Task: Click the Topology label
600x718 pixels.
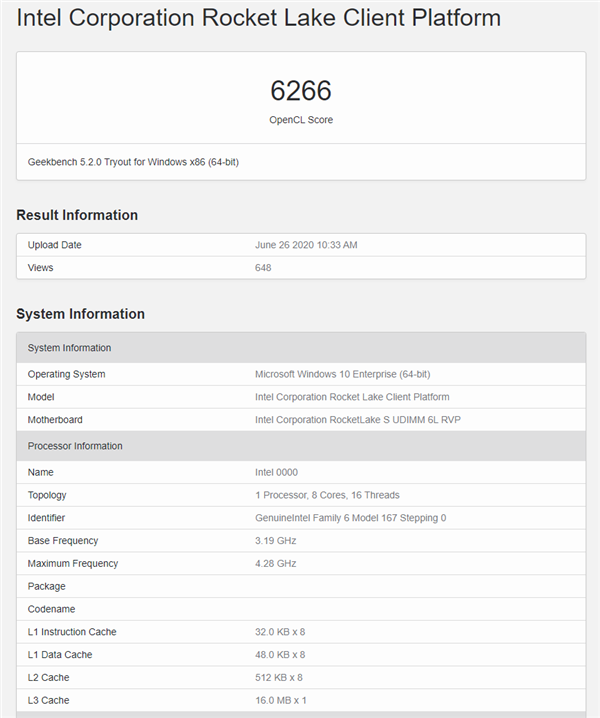Action: [x=47, y=495]
